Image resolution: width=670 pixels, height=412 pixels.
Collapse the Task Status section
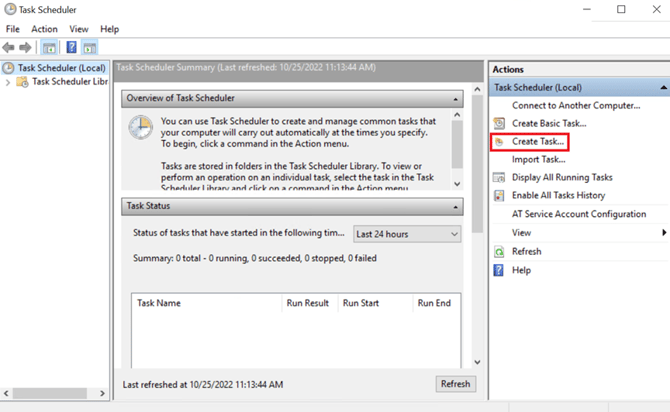[x=456, y=206]
